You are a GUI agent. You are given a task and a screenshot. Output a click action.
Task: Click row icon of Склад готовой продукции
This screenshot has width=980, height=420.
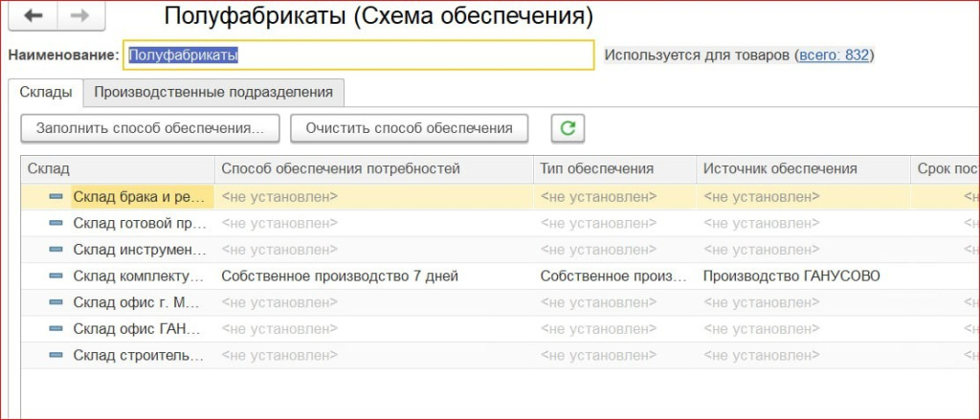56,223
